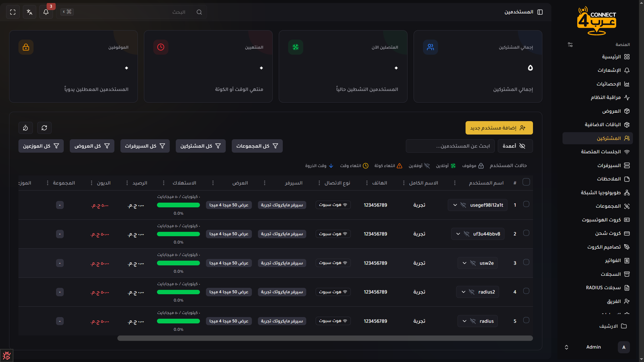Click the الاستهلاك column options dots
This screenshot has width=644, height=362.
pos(164,183)
